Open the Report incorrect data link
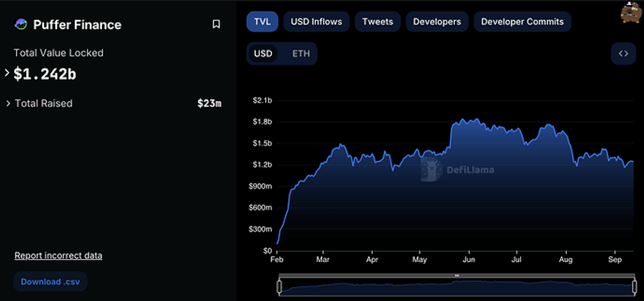 pos(58,256)
